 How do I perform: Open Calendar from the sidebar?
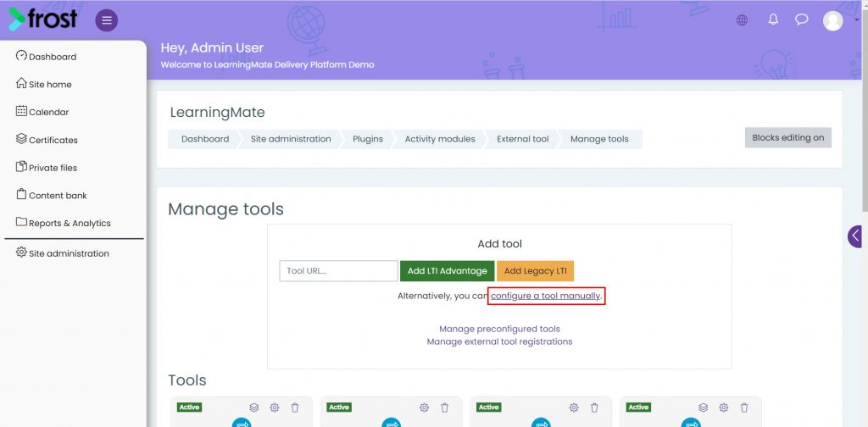pyautogui.click(x=48, y=112)
